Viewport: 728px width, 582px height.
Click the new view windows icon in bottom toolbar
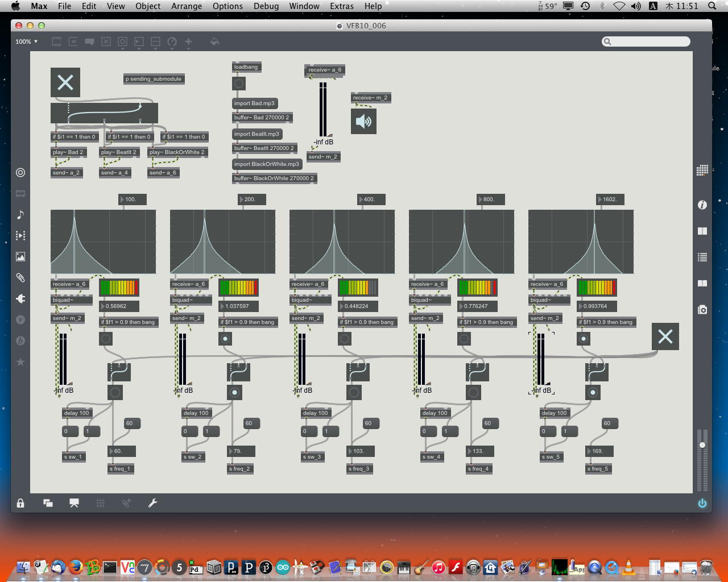48,503
